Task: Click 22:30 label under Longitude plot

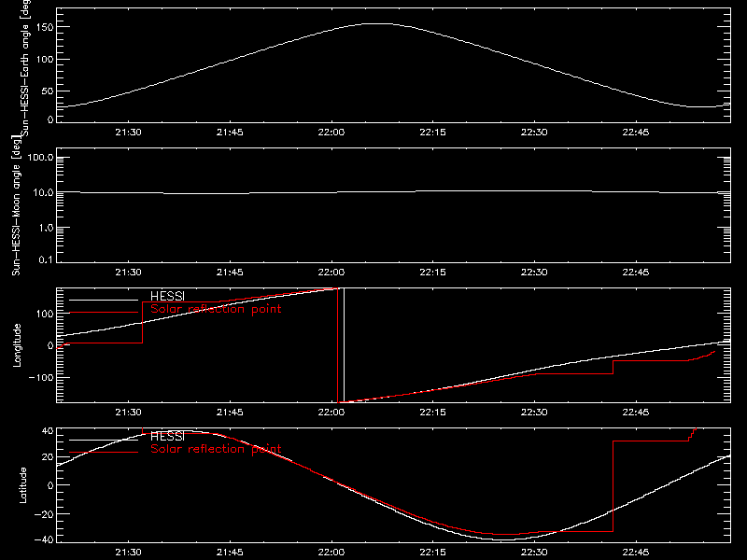Action: pos(534,413)
